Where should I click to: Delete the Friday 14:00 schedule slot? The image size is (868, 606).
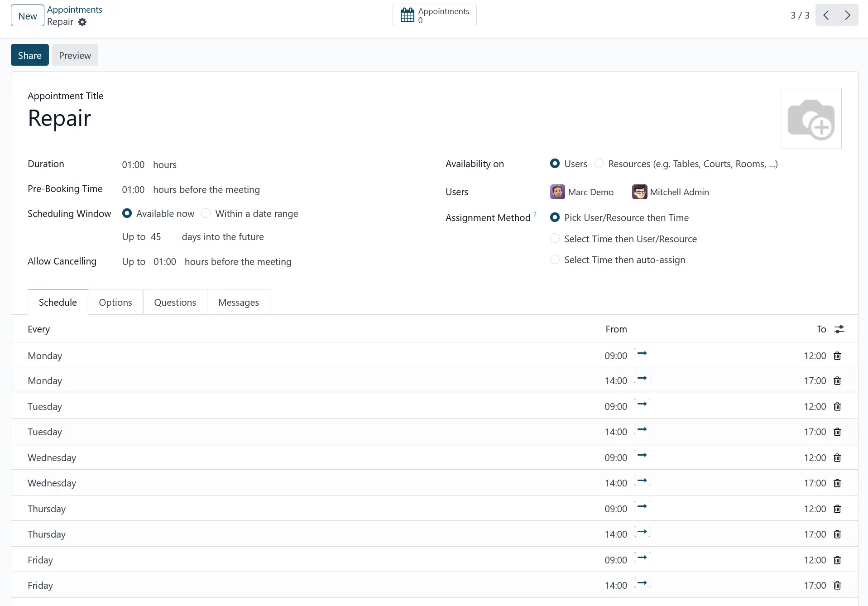click(x=837, y=586)
